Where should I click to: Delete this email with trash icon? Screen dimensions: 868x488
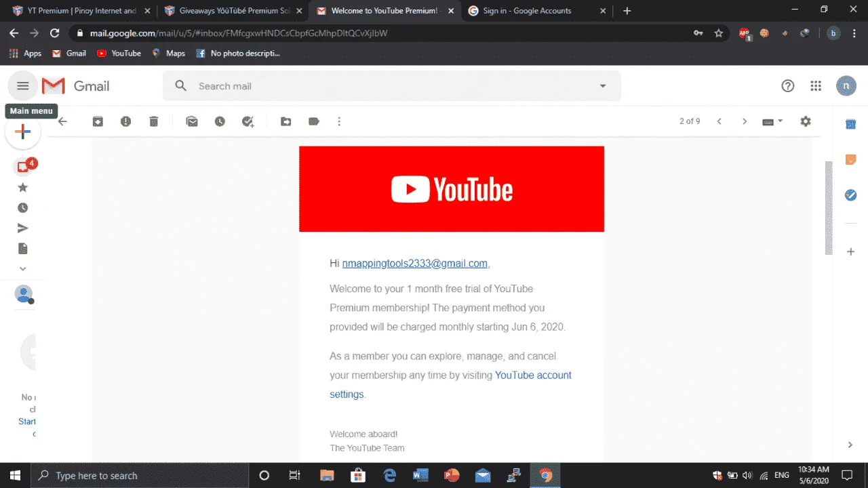pos(154,121)
